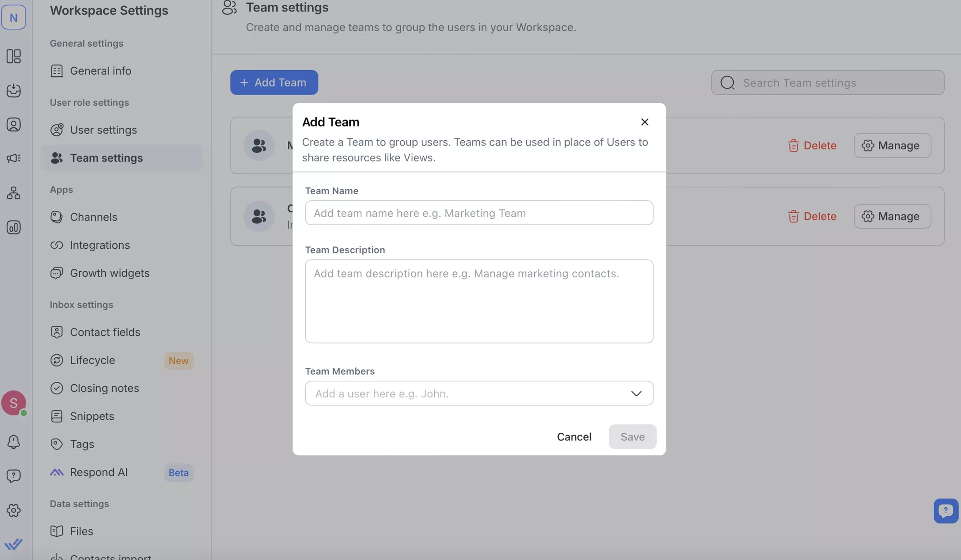Open the help question bubble icon

tap(13, 476)
